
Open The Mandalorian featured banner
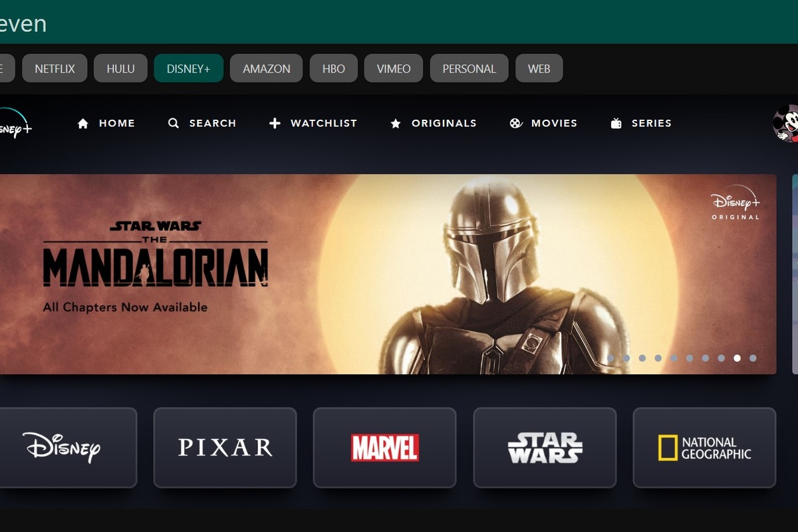[388, 274]
